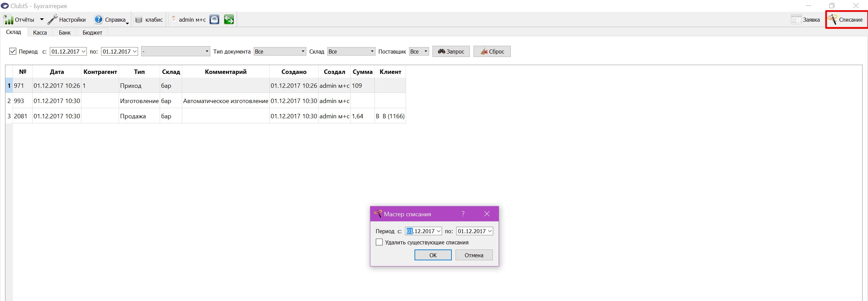868x301 pixels.
Task: Select row header 2 in the table
Action: point(9,101)
